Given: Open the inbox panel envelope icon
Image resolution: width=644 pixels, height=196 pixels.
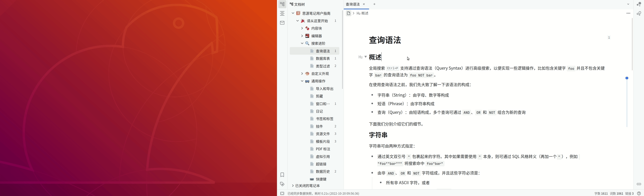Looking at the screenshot, I should (282, 23).
